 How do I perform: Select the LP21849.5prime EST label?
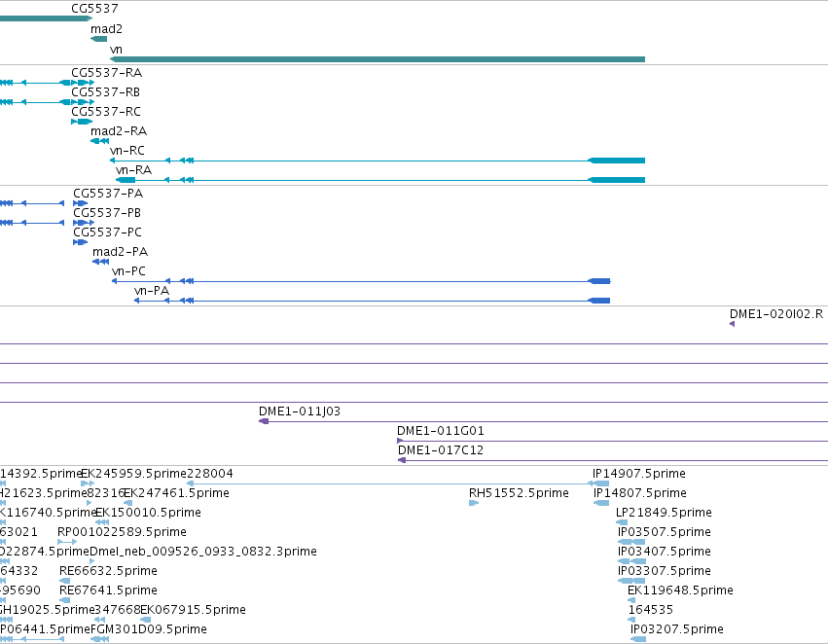[664, 513]
